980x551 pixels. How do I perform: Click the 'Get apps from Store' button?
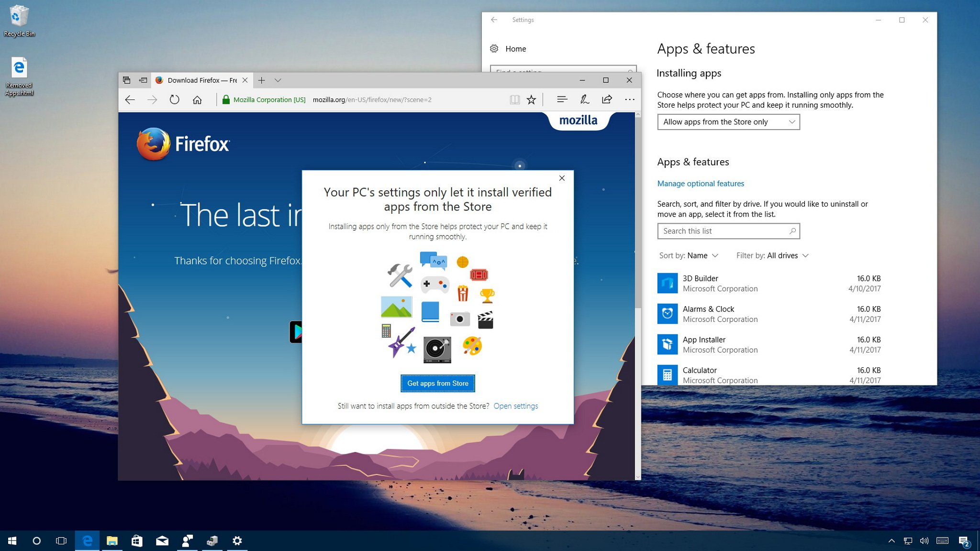point(437,384)
